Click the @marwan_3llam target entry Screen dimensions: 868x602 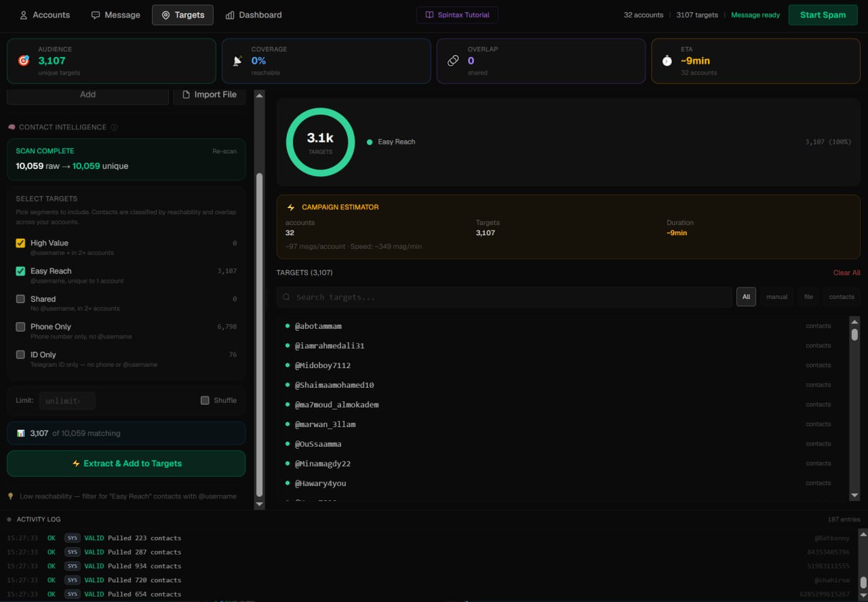(562, 424)
